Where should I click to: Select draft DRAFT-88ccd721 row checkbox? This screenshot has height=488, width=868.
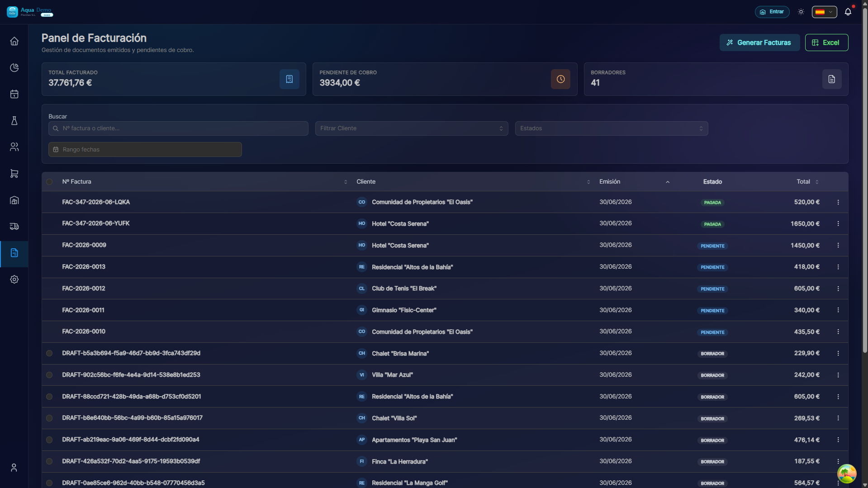[x=49, y=397]
